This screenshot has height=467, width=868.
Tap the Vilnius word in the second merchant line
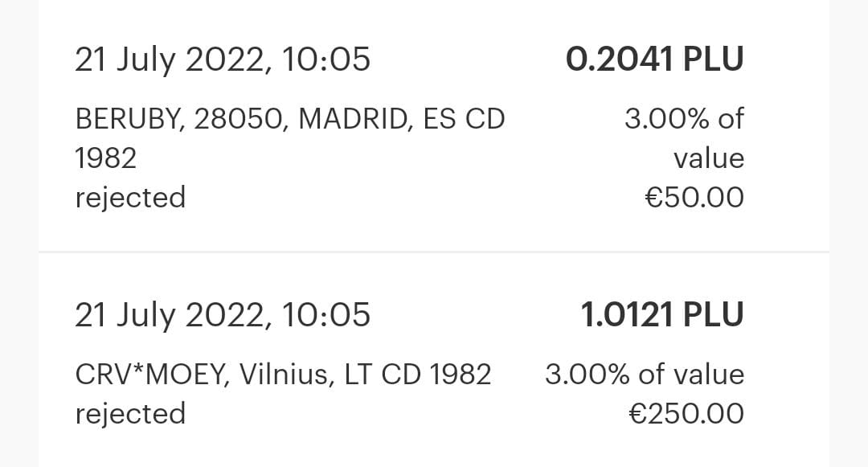282,374
